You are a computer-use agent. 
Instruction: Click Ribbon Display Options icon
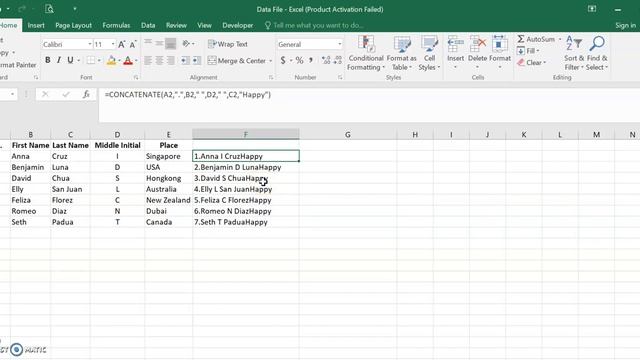[x=592, y=9]
